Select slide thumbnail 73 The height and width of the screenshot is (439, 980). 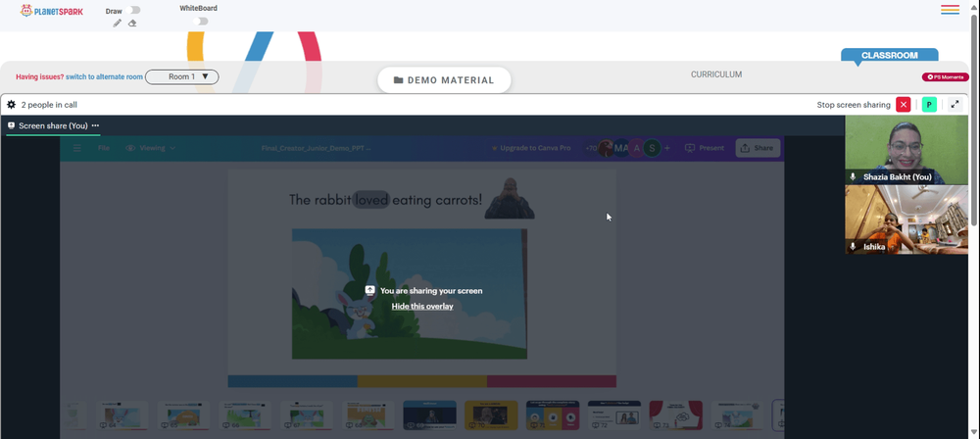[x=675, y=415]
